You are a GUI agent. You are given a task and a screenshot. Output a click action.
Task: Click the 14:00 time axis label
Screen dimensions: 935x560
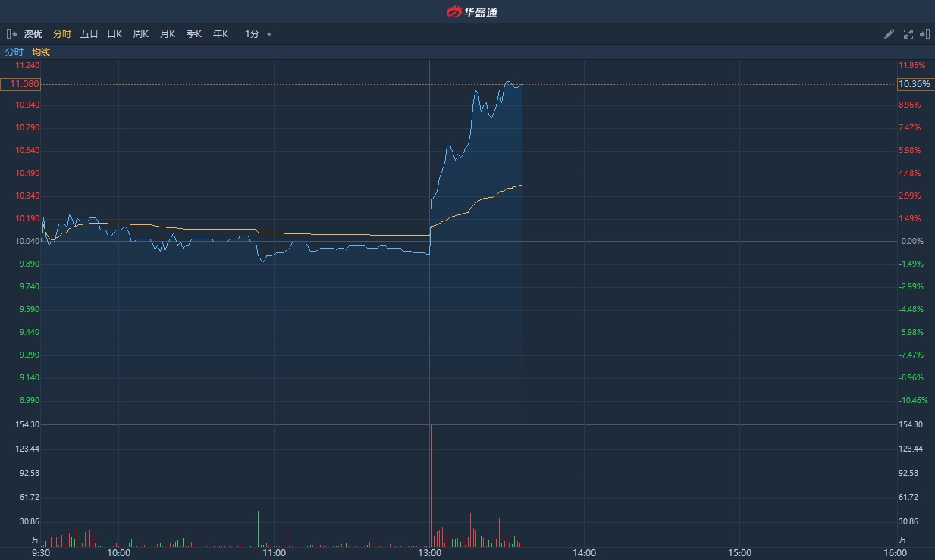point(585,553)
